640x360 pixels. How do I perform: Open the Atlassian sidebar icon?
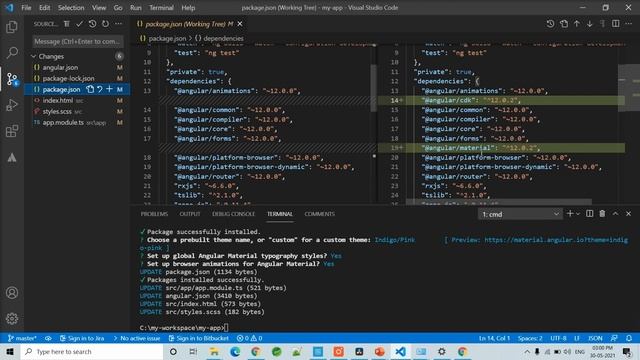point(12,158)
